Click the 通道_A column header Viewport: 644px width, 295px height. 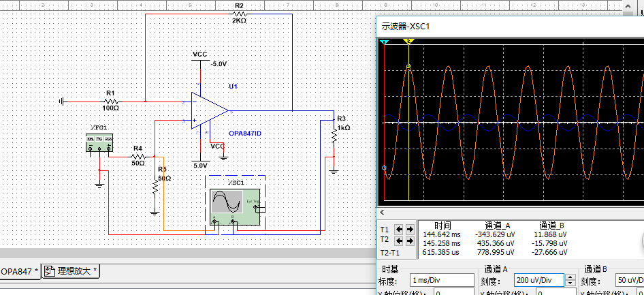498,226
